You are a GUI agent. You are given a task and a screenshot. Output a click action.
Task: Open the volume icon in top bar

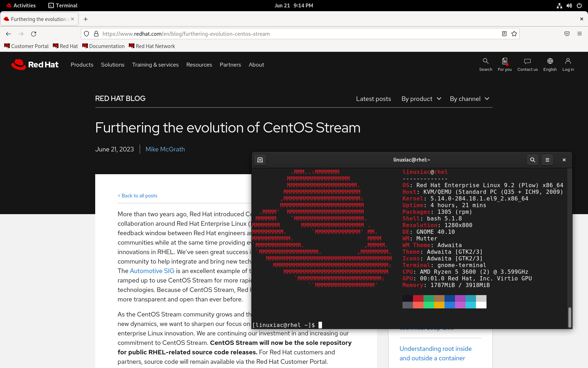click(x=569, y=6)
